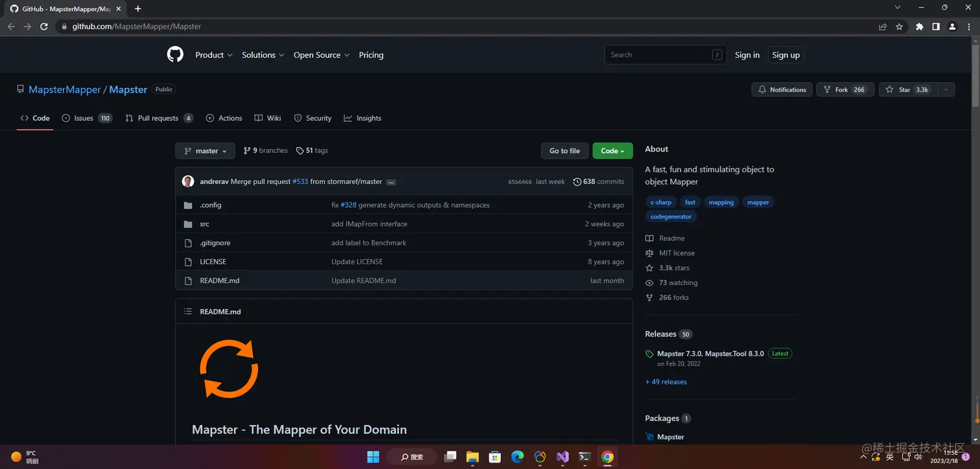The width and height of the screenshot is (980, 469).
Task: Switch to the Issues tab
Action: [87, 118]
